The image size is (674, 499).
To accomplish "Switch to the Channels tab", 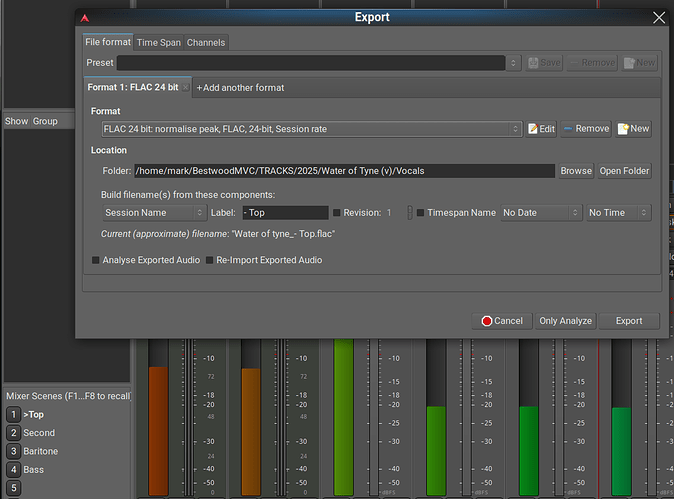I will click(x=206, y=42).
